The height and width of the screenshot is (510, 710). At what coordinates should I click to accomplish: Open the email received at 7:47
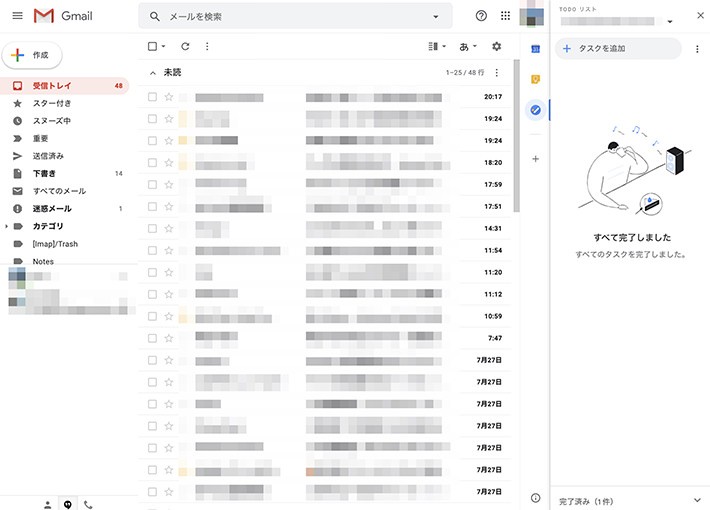point(325,338)
